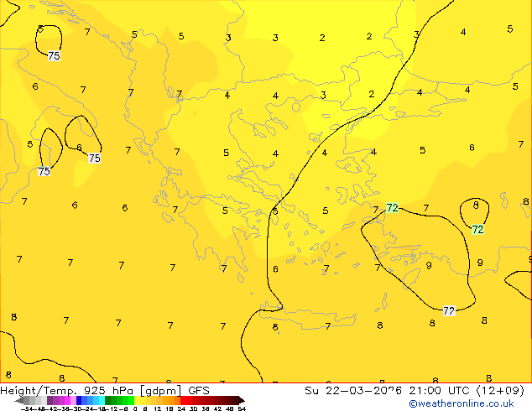Click the "(12+09)" model run offset label
Screen dimensions: 532x411
point(500,391)
